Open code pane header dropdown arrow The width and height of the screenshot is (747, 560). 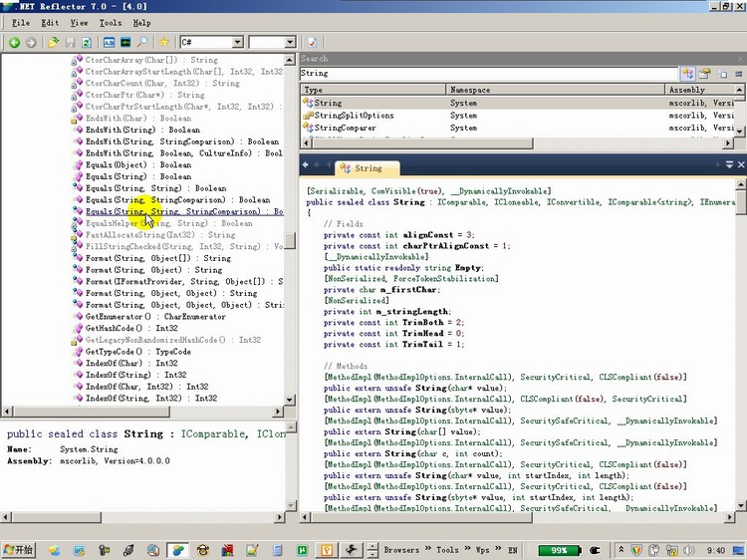[x=729, y=164]
